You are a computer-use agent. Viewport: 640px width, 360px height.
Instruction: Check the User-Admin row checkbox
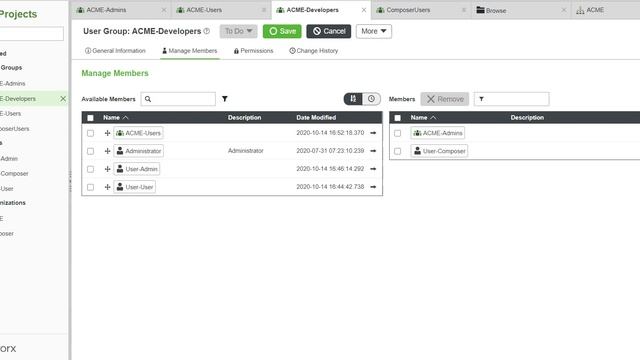pyautogui.click(x=91, y=169)
